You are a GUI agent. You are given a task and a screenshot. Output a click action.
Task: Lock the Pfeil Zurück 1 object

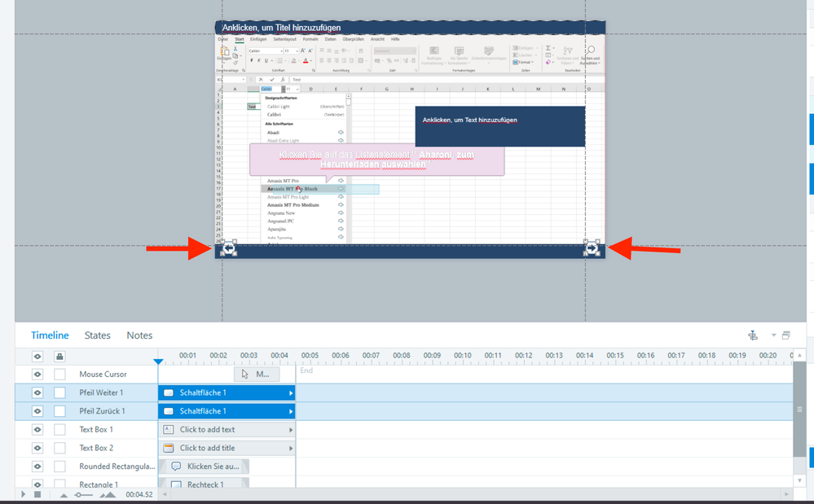coord(59,411)
